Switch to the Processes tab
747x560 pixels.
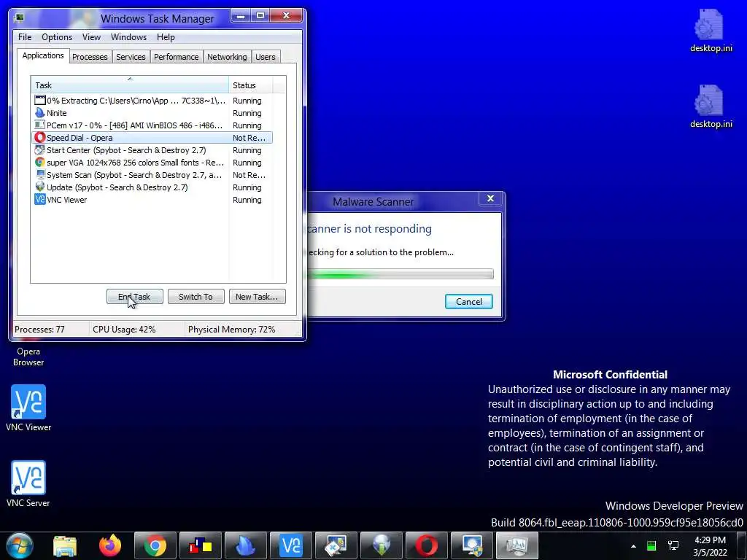click(x=90, y=57)
